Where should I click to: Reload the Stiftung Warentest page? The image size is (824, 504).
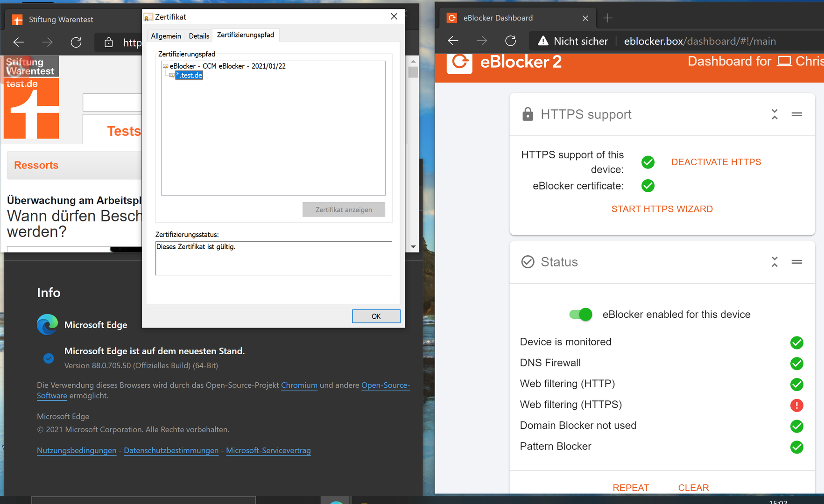click(76, 42)
